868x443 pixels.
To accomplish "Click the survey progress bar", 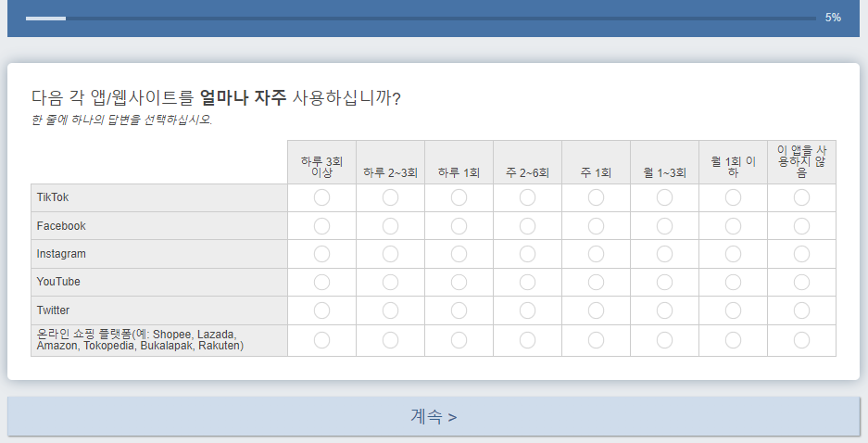I will coord(421,19).
